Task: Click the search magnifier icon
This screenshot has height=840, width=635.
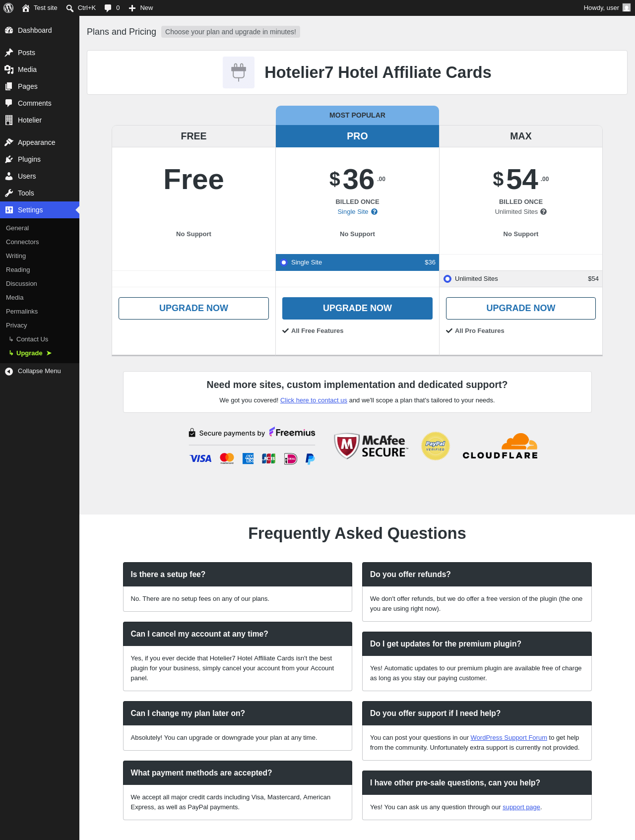Action: coord(70,8)
